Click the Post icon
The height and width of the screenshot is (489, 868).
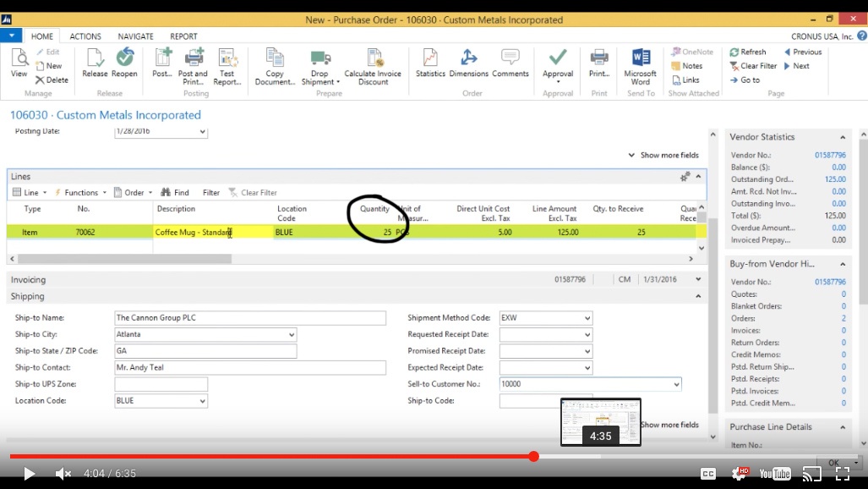tap(163, 63)
